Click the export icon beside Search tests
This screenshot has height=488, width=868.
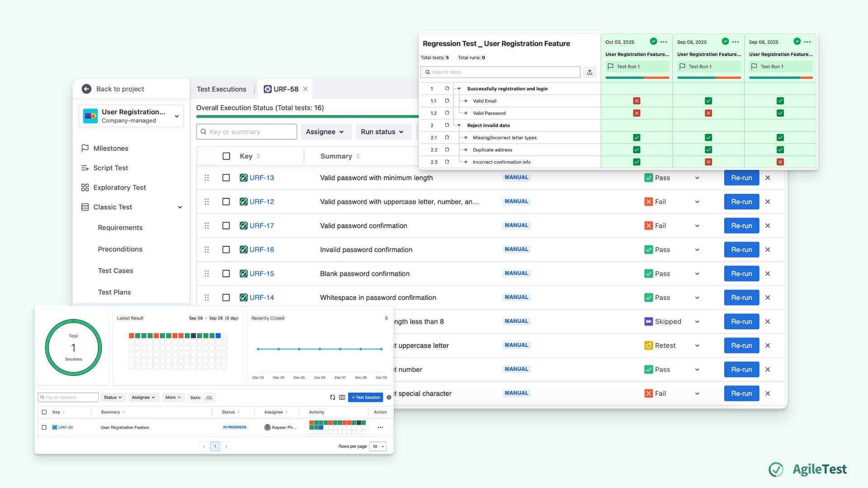point(590,72)
